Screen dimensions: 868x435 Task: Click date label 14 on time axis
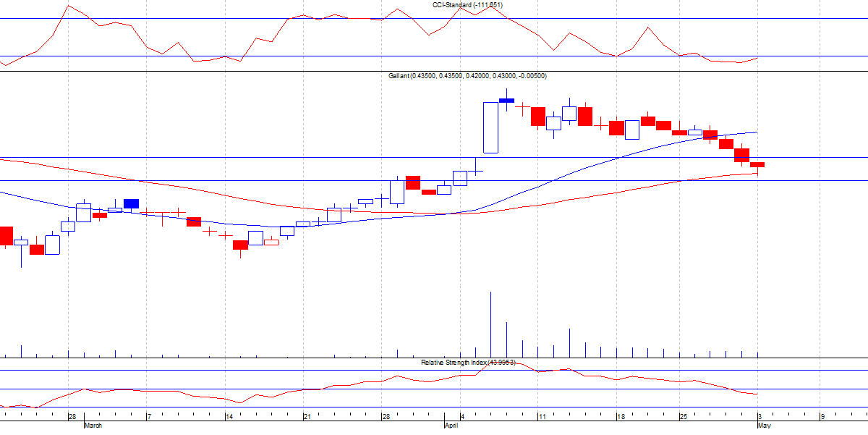tap(229, 418)
